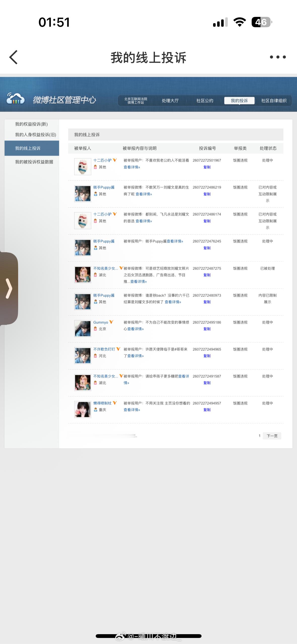The height and width of the screenshot is (644, 297).
Task: Click page number 1
Action: (x=259, y=436)
